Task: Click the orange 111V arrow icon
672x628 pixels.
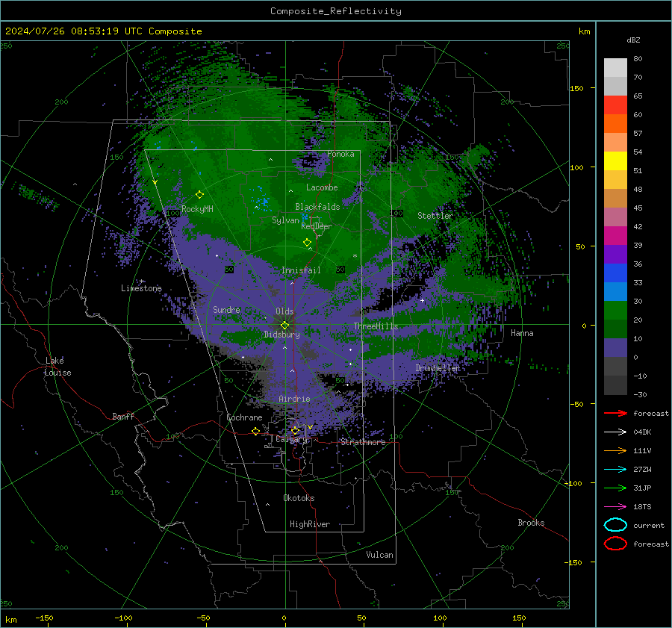Action: tap(615, 450)
